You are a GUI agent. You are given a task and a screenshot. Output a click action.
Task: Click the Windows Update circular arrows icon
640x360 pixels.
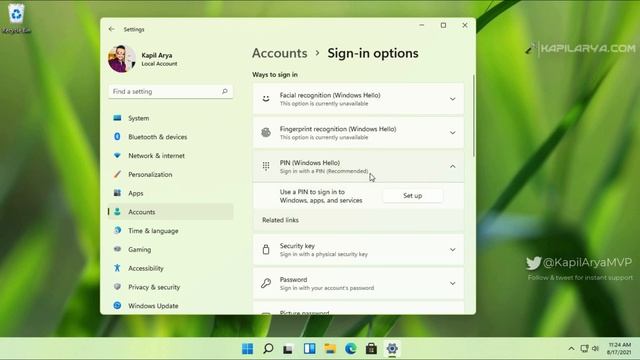coord(117,305)
